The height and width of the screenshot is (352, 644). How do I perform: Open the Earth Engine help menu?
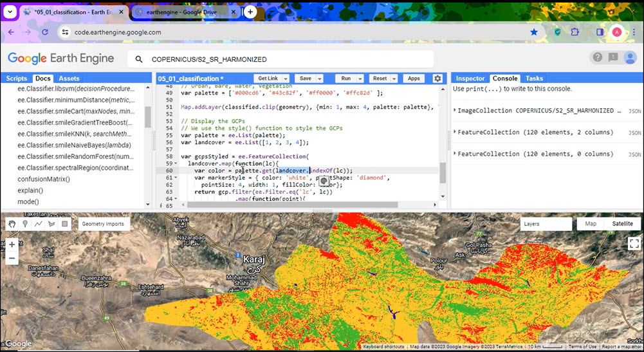point(598,57)
